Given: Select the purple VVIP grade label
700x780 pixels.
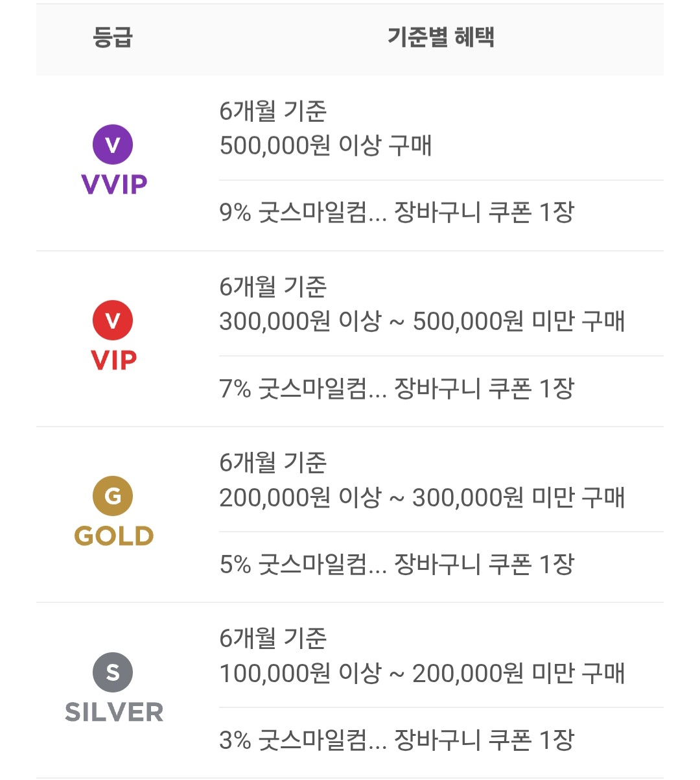Looking at the screenshot, I should pyautogui.click(x=114, y=185).
